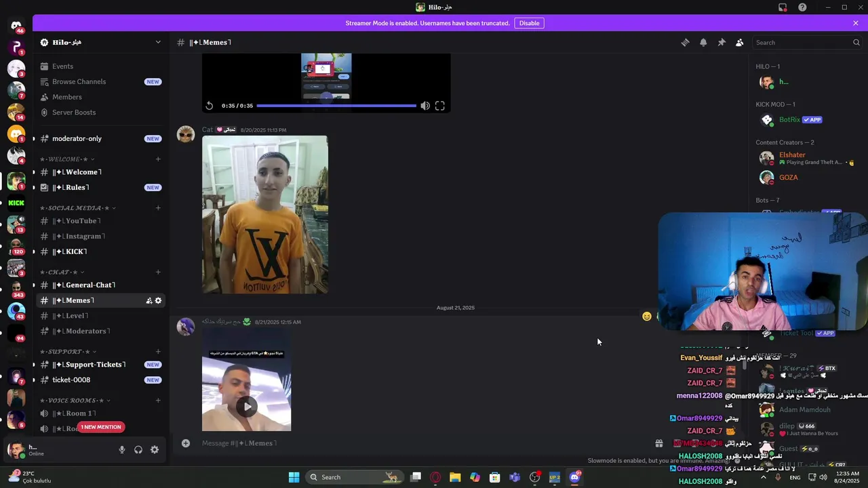Image resolution: width=868 pixels, height=488 pixels.
Task: Toggle microphone mute in user panel
Action: pos(122,449)
